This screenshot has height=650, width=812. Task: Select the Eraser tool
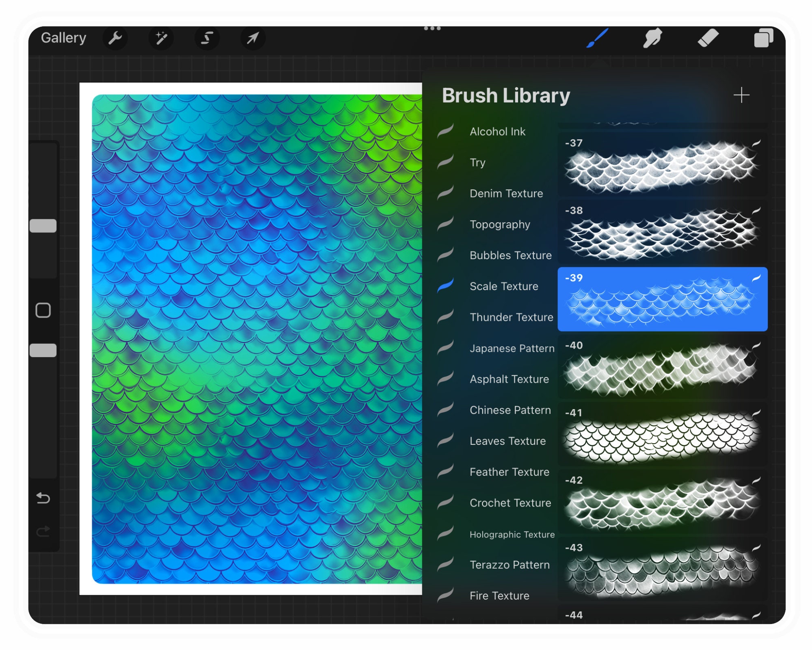tap(708, 38)
